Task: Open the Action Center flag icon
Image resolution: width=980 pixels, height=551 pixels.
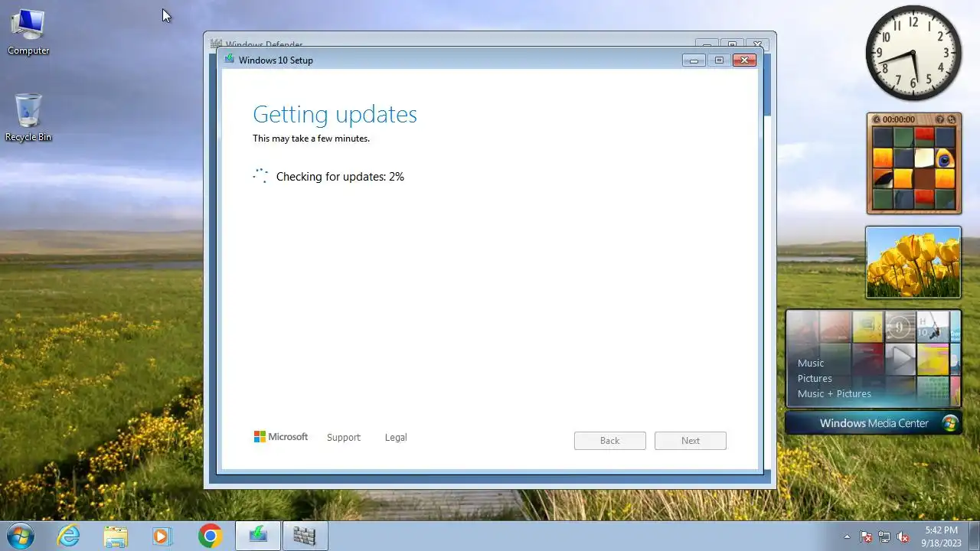Action: click(x=866, y=536)
